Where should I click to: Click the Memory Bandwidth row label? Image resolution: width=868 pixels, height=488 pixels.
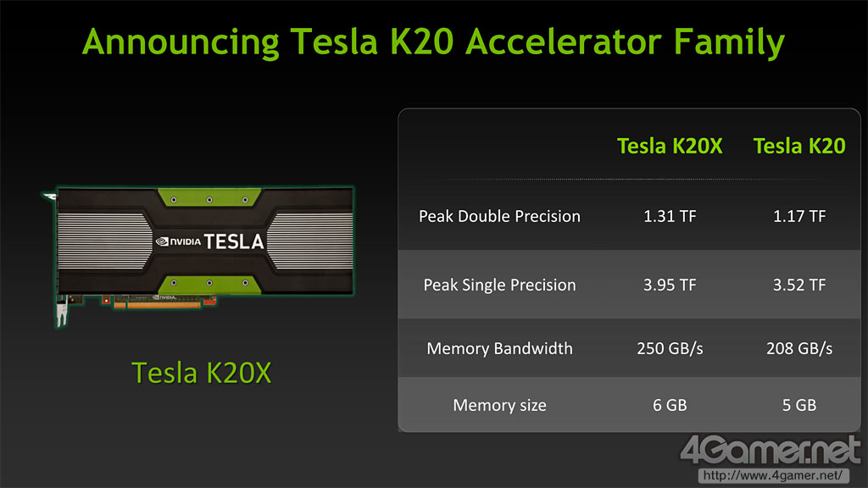[x=499, y=348]
